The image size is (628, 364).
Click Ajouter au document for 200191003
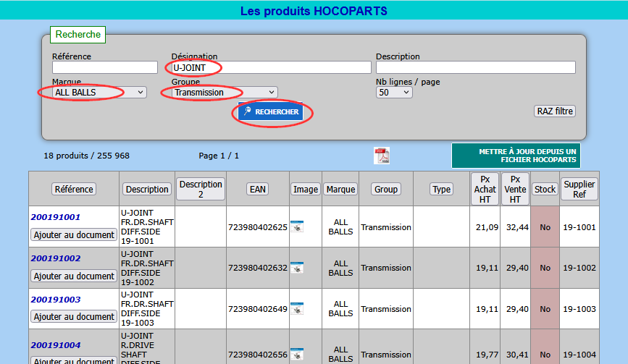coord(74,317)
